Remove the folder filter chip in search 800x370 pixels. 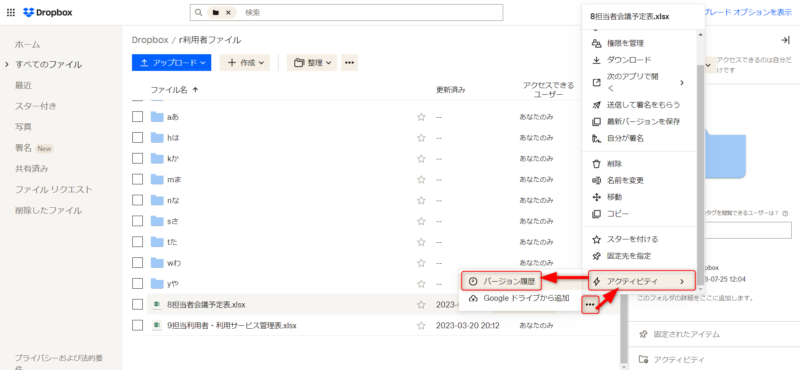tap(229, 13)
